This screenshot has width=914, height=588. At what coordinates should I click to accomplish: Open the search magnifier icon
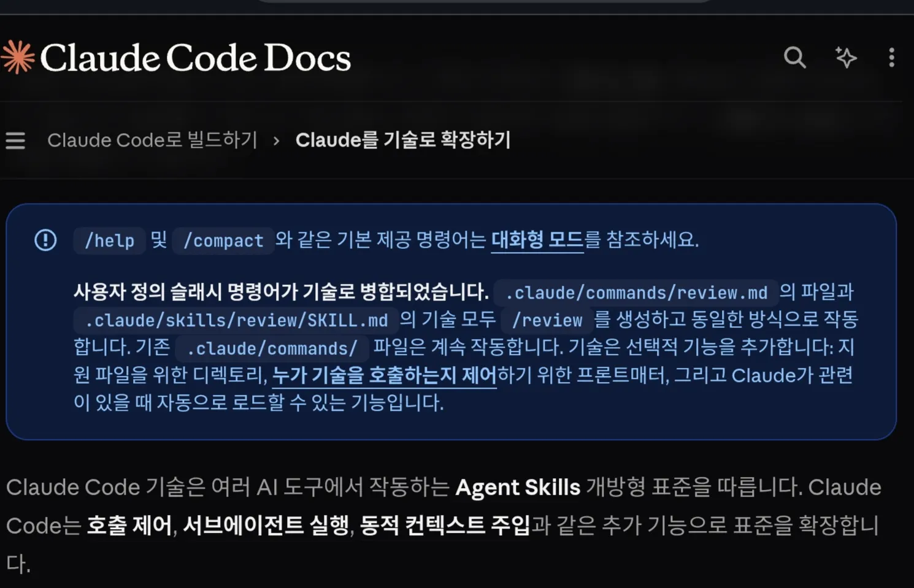click(795, 57)
